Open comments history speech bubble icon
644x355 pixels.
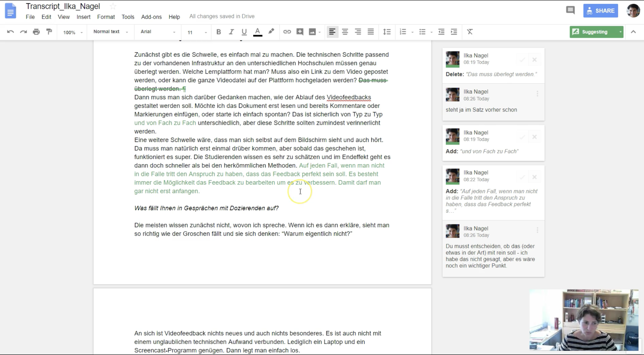point(570,10)
